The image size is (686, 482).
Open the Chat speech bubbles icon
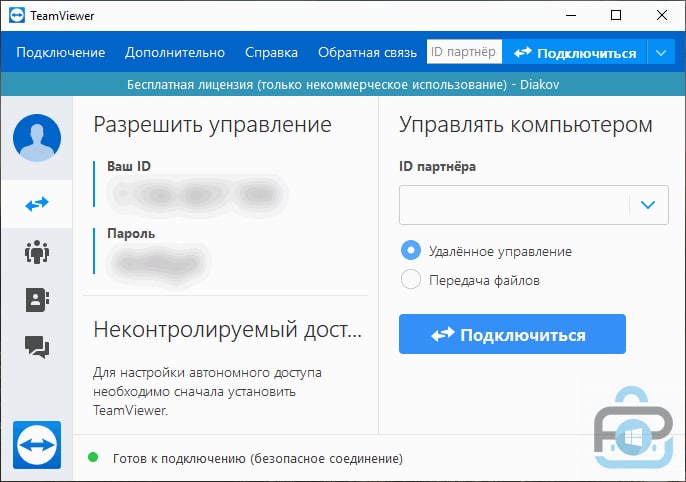pyautogui.click(x=37, y=347)
